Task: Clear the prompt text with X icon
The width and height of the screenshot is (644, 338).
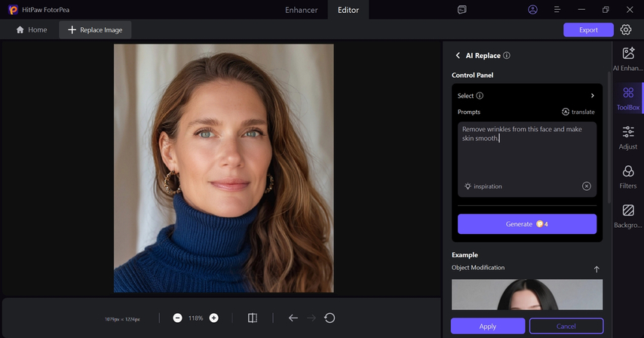Action: point(587,186)
